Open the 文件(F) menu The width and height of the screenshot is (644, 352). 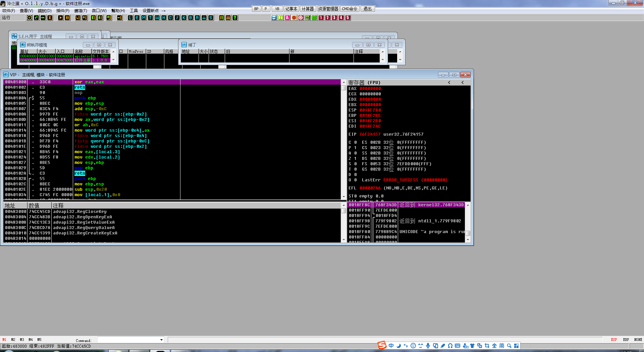[9, 11]
